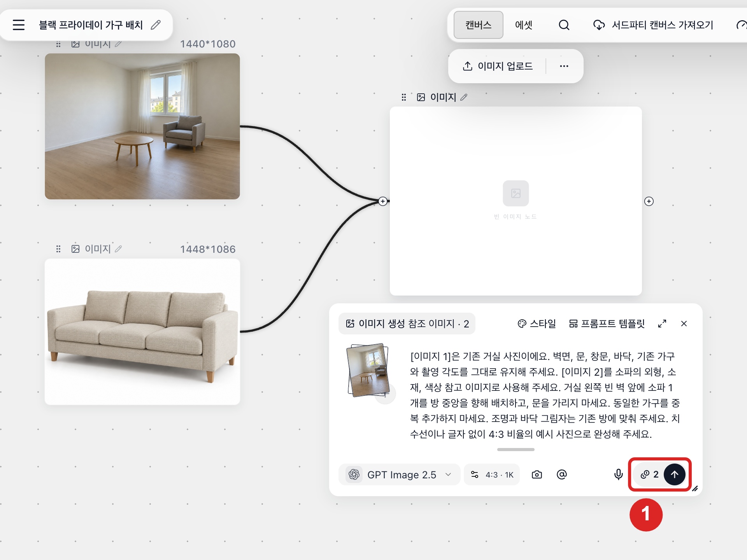Rename the sofa image node via pencil

[x=118, y=249]
